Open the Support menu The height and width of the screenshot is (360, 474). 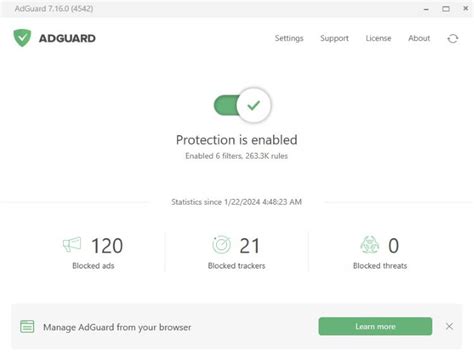point(334,38)
